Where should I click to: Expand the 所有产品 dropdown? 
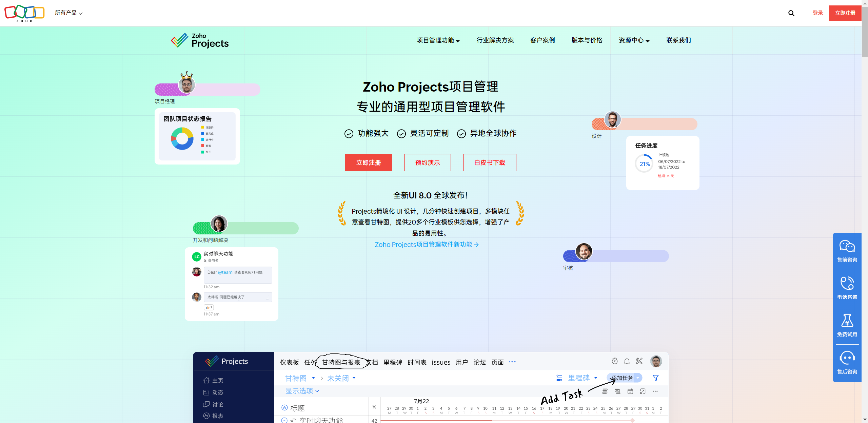tap(68, 13)
